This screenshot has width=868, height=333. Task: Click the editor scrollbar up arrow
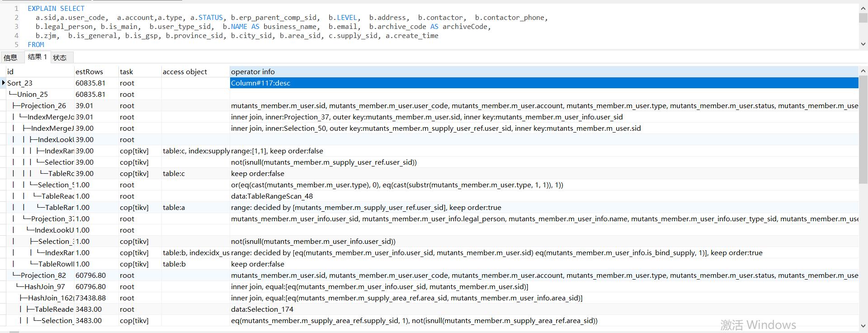click(863, 8)
